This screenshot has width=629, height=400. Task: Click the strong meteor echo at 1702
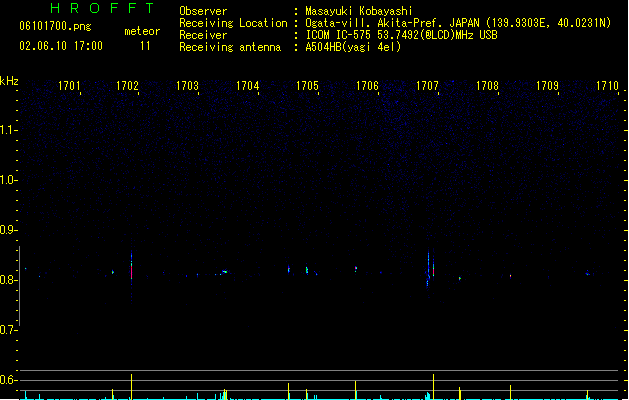(x=131, y=269)
